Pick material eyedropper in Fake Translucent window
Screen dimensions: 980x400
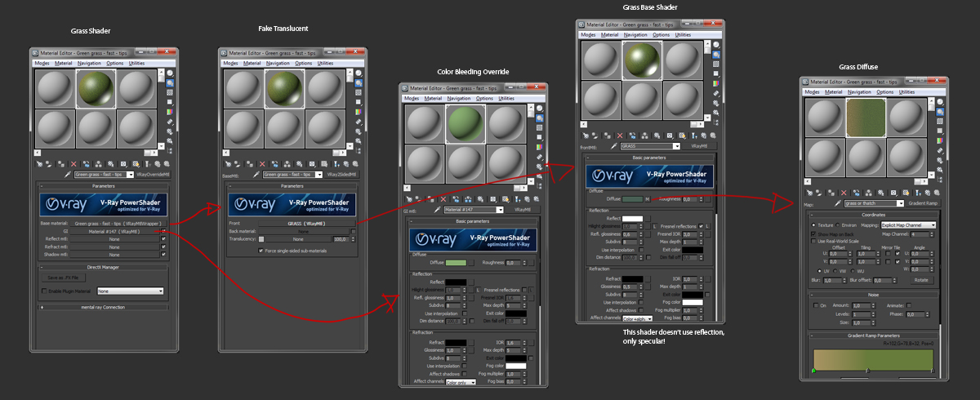[256, 175]
